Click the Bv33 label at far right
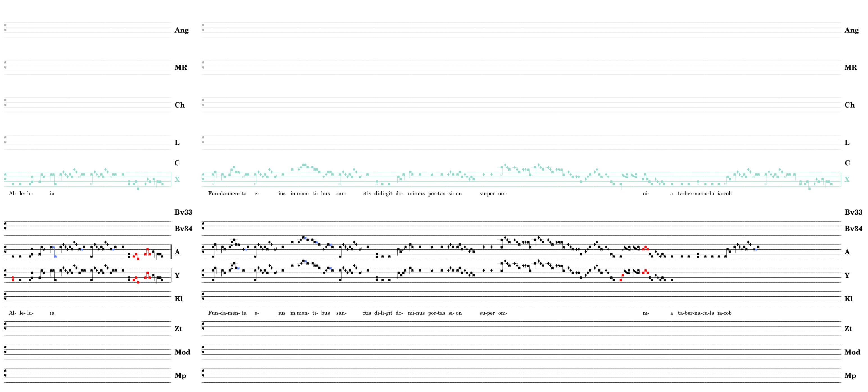The image size is (868, 392). point(853,212)
